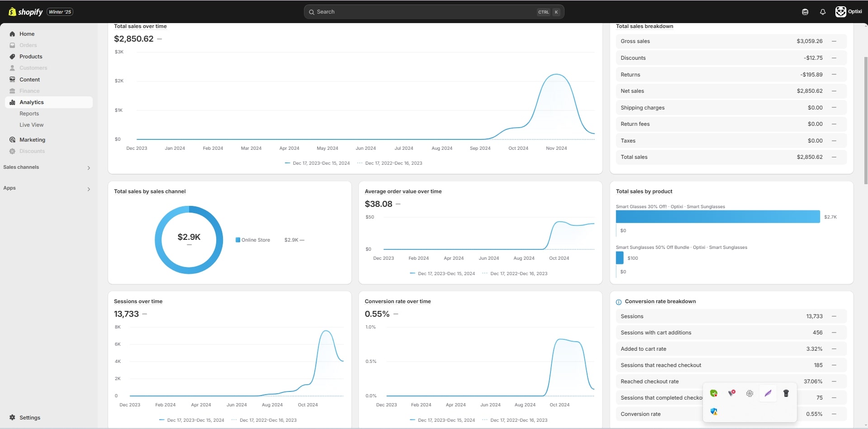The image size is (868, 429).
Task: Click into the Search field
Action: click(425, 12)
